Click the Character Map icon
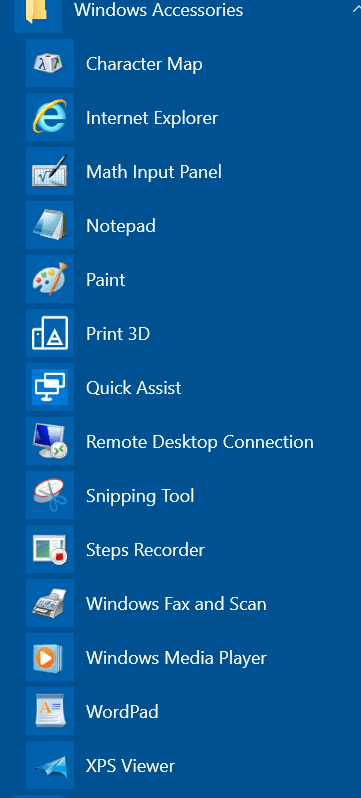 click(x=50, y=64)
